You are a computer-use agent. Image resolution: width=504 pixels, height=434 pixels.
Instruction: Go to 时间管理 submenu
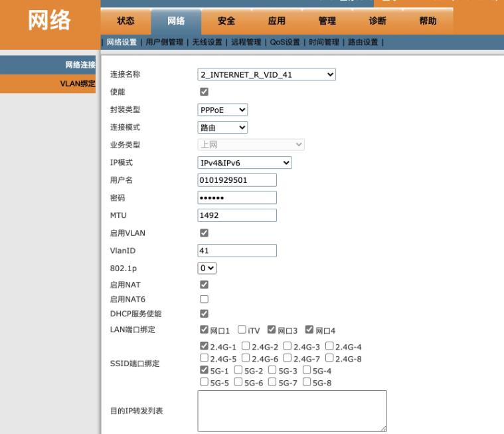coord(324,42)
